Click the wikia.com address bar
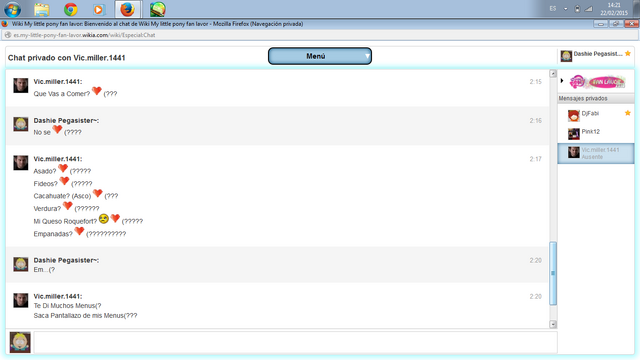This screenshot has width=640, height=360. click(320, 35)
